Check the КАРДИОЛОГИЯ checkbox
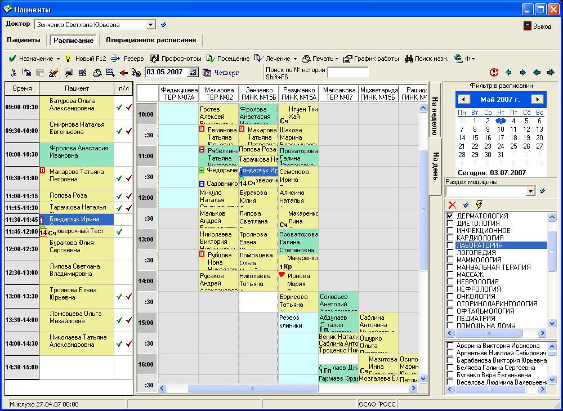Screen dimensions: 563x411 coord(450,238)
